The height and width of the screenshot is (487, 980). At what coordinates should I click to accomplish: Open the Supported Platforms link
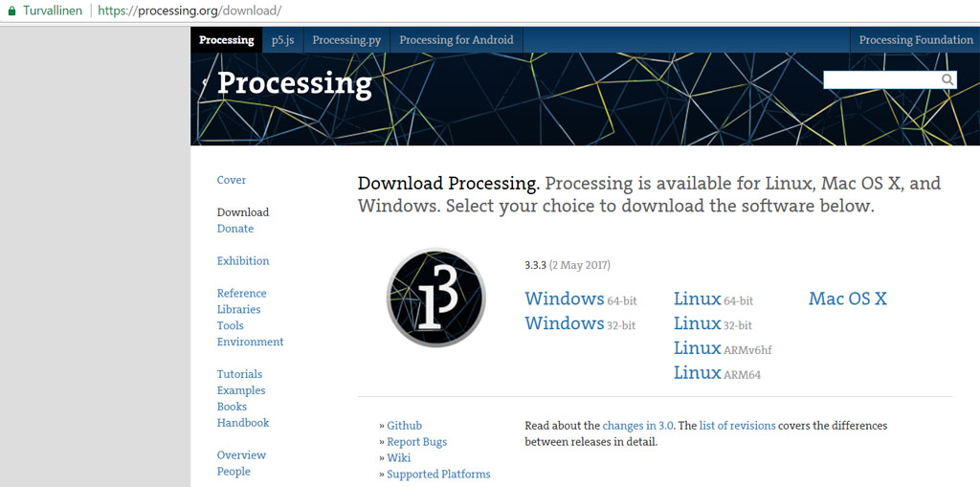(x=438, y=475)
